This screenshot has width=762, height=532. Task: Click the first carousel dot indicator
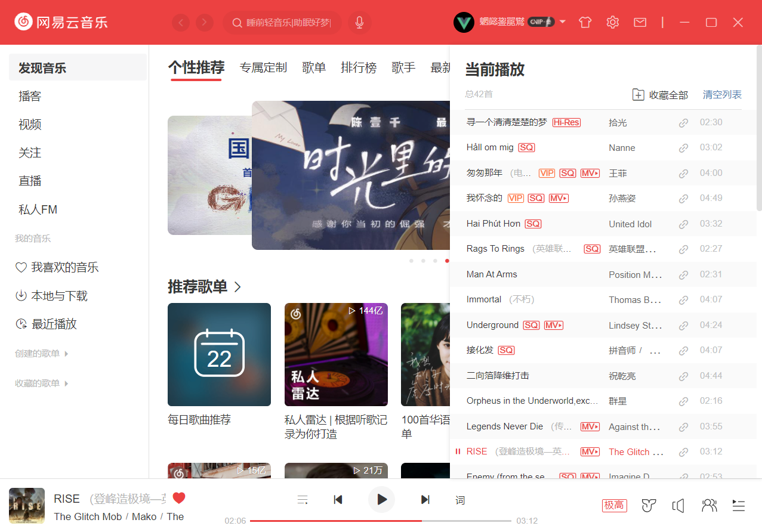(411, 261)
